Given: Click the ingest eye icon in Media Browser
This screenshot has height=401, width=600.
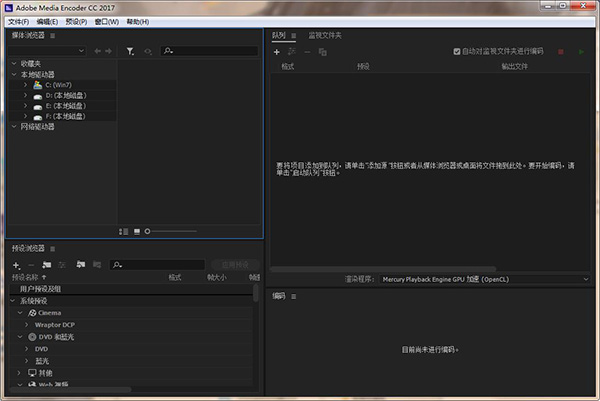Looking at the screenshot, I should [x=148, y=51].
